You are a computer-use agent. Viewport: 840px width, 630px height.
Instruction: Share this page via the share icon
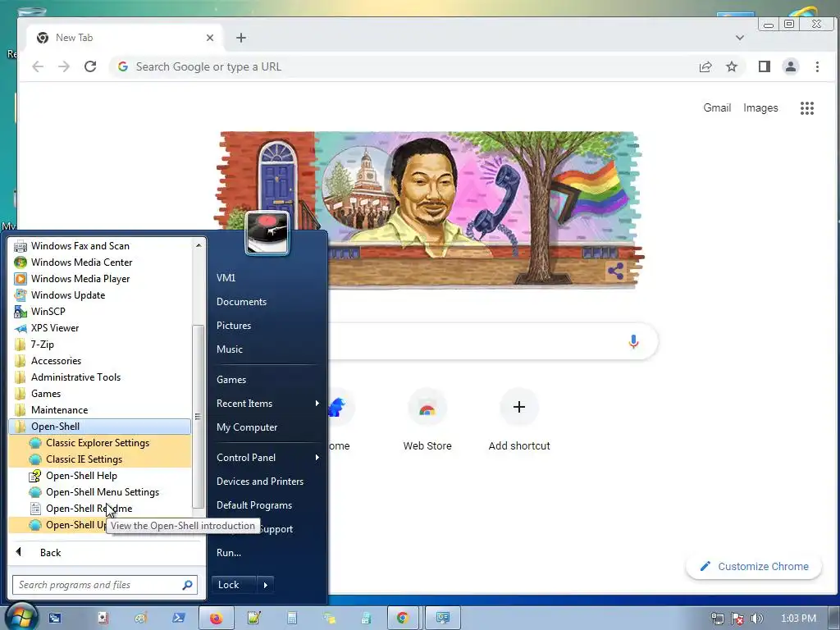tap(705, 66)
